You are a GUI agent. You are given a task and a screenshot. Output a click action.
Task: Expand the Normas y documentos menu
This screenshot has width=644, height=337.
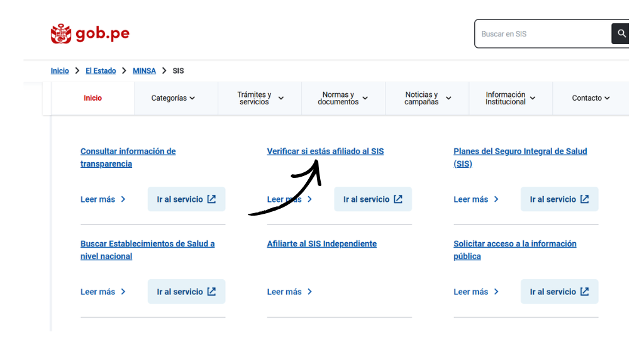[x=343, y=98]
